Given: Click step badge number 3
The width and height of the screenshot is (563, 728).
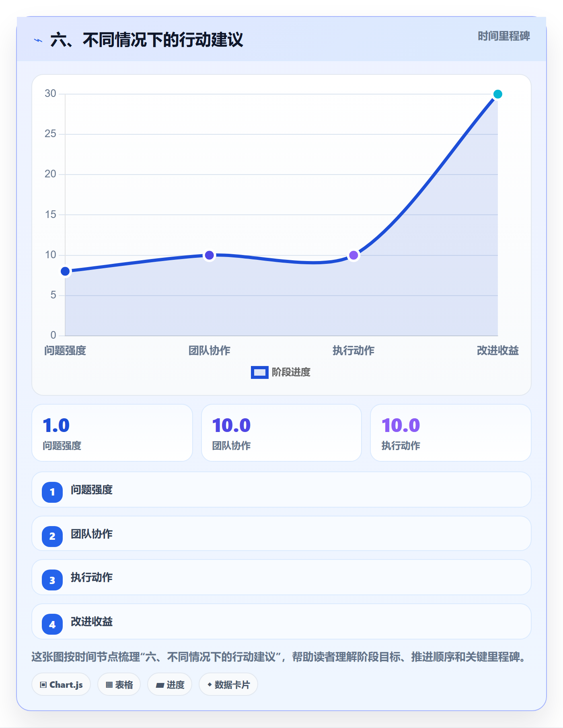Looking at the screenshot, I should pos(52,580).
